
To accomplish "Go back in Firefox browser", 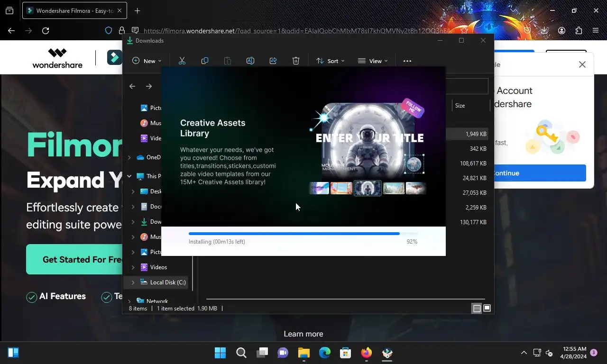I will click(11, 30).
